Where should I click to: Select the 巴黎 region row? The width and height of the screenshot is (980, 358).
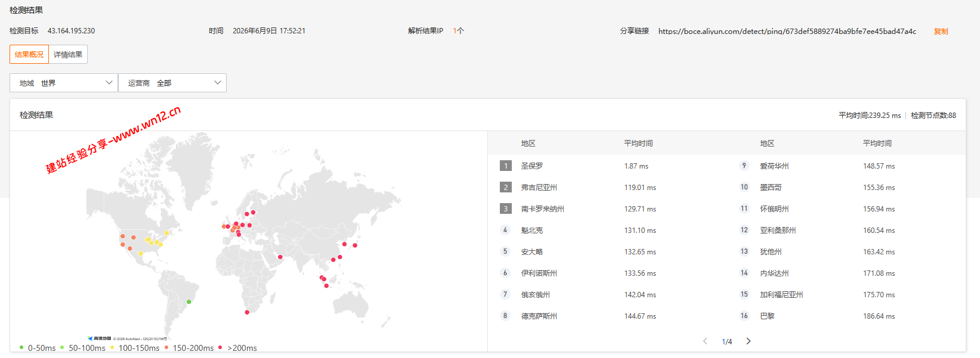(x=846, y=316)
